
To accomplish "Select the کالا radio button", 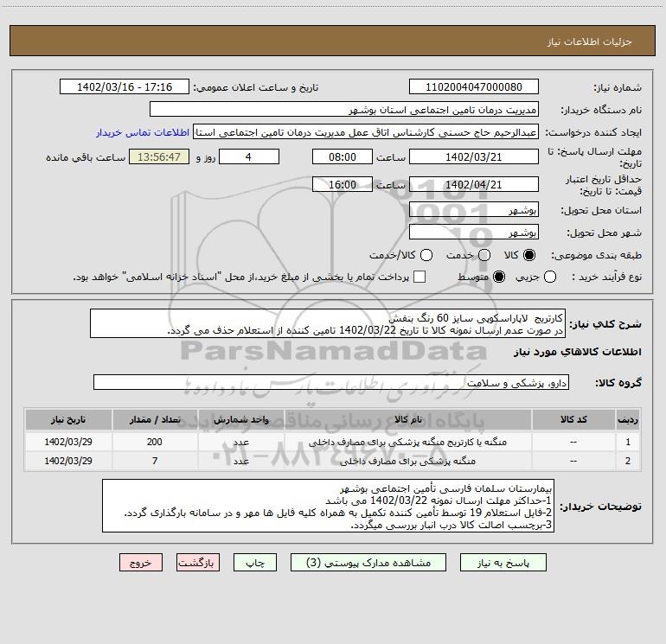I will 529,255.
